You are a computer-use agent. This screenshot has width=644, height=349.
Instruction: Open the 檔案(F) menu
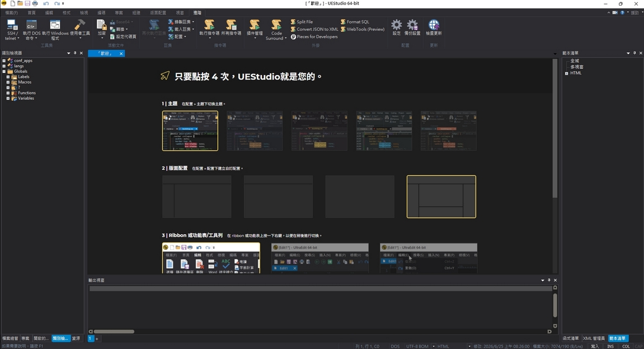[12, 13]
